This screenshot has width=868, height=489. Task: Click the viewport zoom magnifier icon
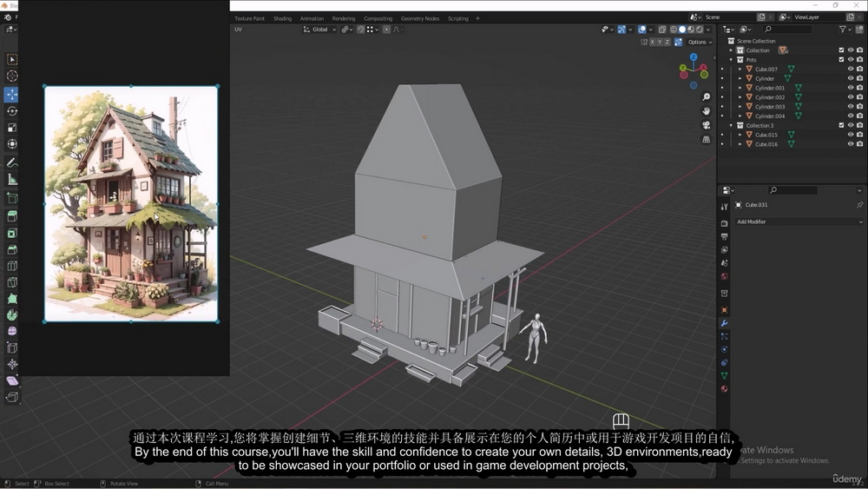(x=706, y=97)
